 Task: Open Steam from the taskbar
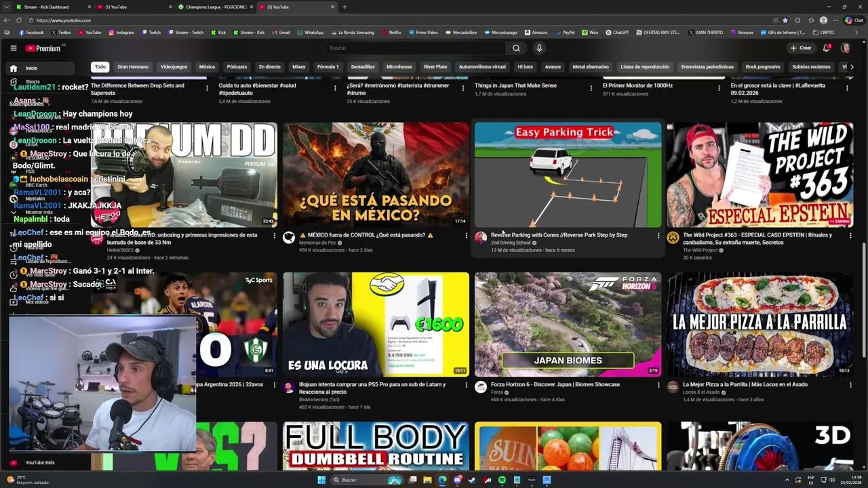(472, 480)
